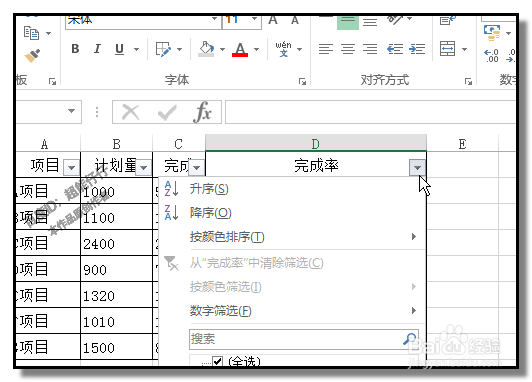Open the Borders dropdown arrow

(179, 50)
